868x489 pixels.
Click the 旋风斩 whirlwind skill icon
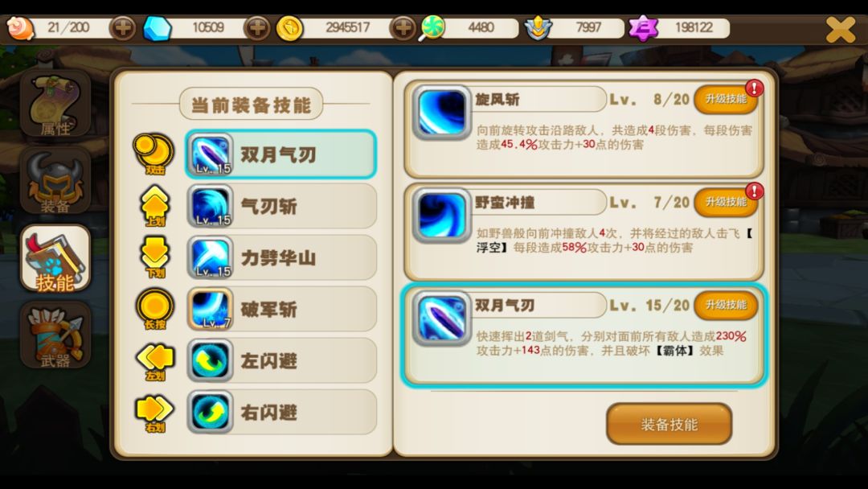[441, 113]
